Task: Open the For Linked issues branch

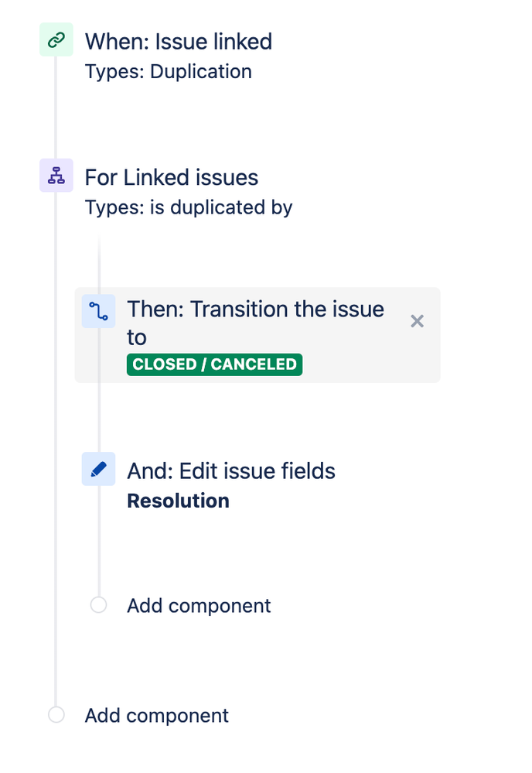Action: (172, 177)
